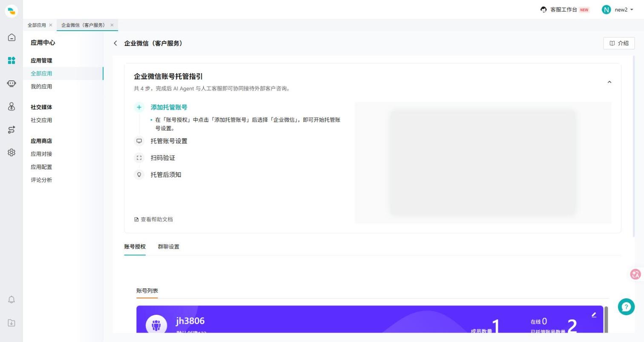Open 社交应用 in the sidebar
Screen dimensions: 644x342
pos(41,120)
